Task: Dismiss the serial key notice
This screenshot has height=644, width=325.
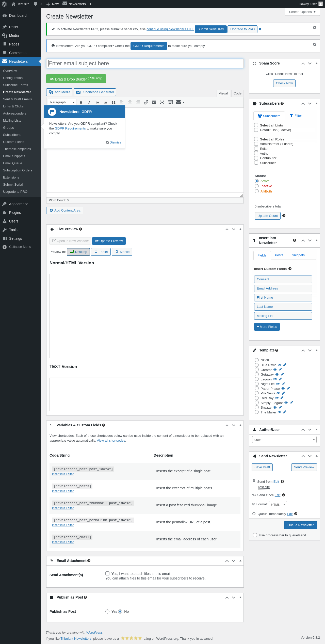Action: (x=315, y=27)
